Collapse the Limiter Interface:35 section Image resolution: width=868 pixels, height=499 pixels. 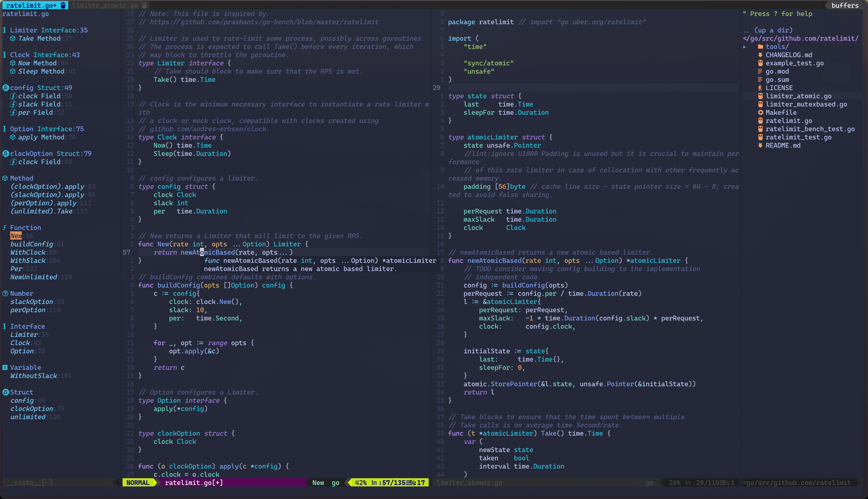pyautogui.click(x=4, y=30)
